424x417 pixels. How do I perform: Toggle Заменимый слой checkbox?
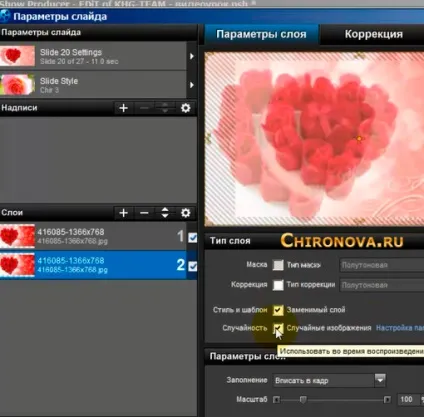coord(278,310)
